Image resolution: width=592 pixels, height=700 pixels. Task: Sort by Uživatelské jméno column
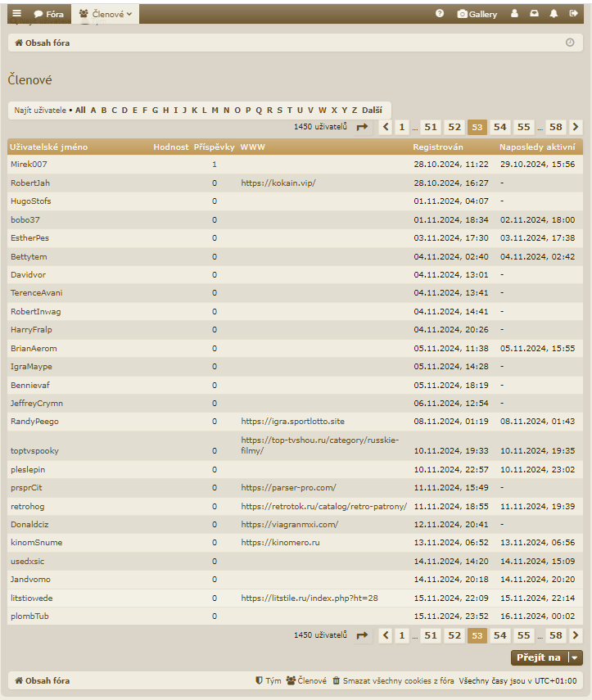(x=48, y=147)
